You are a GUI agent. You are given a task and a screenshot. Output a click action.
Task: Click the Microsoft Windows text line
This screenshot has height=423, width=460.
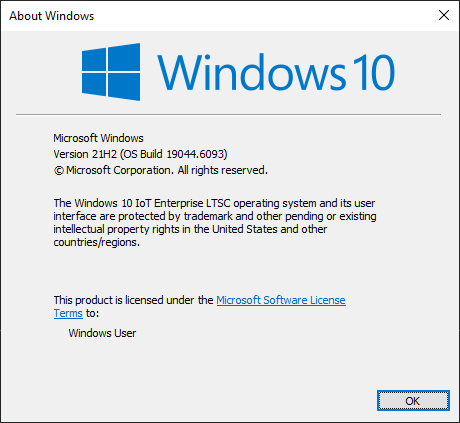tap(98, 138)
